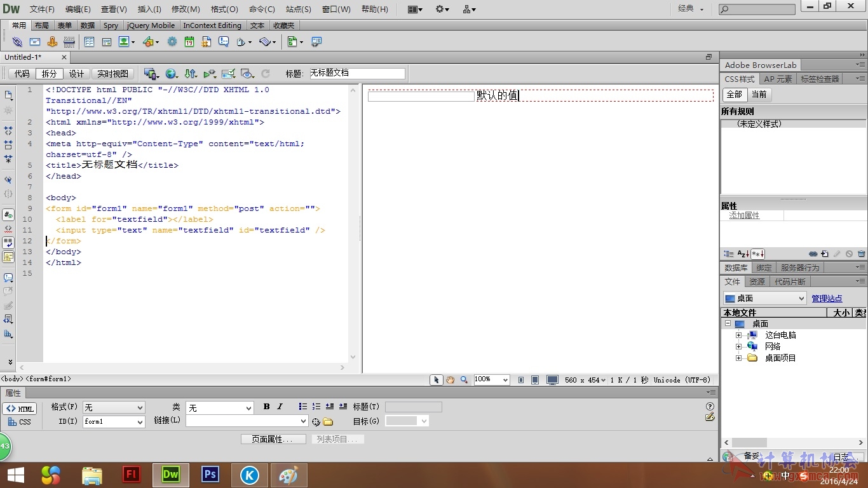This screenshot has height=488, width=868.
Task: Switch Properties panel to CSS mode
Action: pos(20,422)
